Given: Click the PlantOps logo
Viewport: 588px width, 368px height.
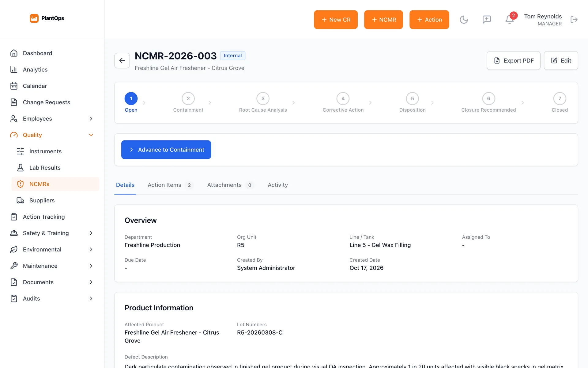Looking at the screenshot, I should click(x=47, y=18).
